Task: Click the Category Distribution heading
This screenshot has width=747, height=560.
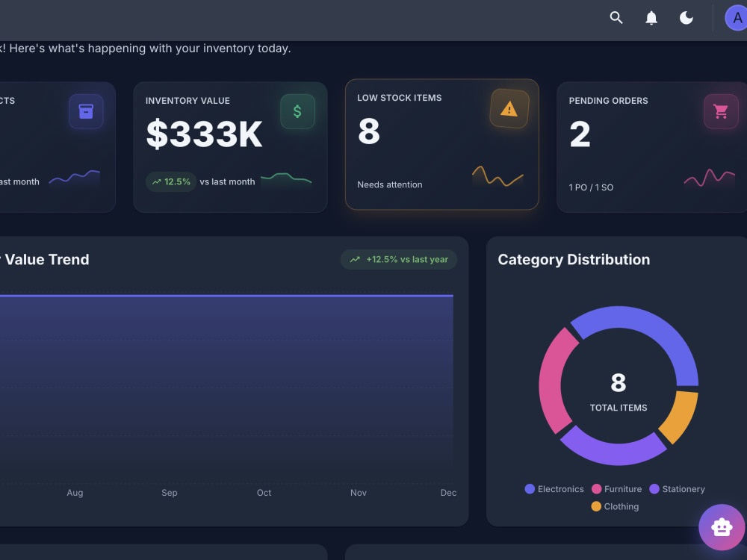Action: 574,260
